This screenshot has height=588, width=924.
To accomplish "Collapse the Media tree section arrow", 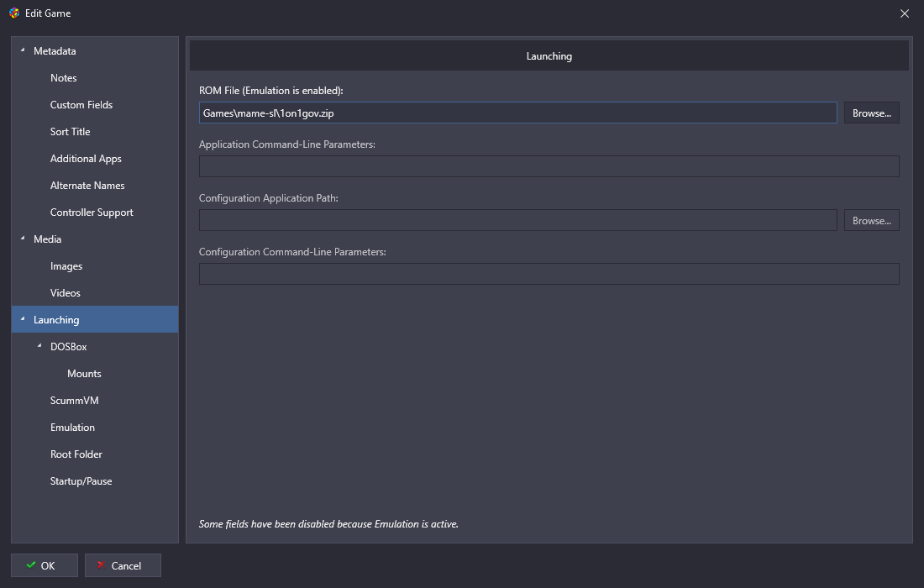I will (23, 239).
